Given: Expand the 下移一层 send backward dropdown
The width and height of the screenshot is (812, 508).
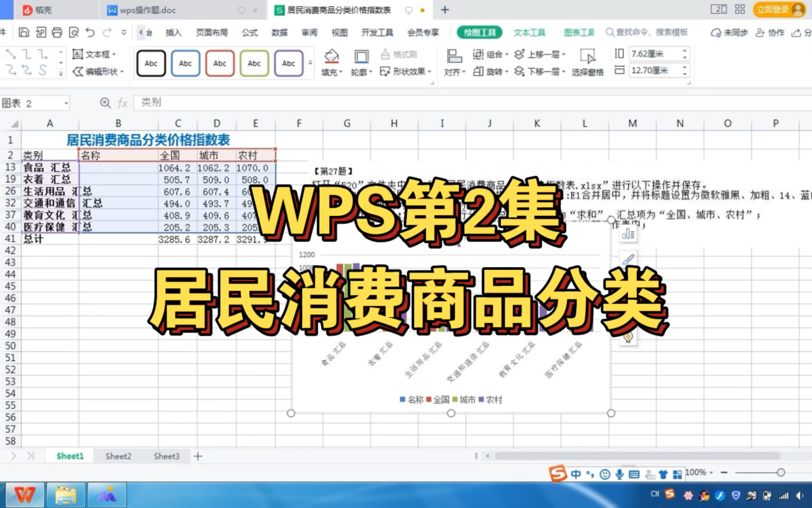Looking at the screenshot, I should pos(564,72).
